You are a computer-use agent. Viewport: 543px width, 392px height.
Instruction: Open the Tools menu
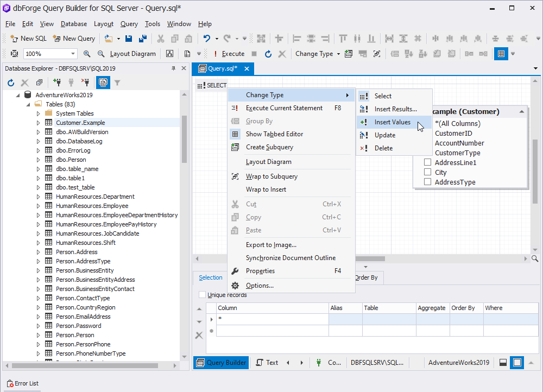[153, 24]
